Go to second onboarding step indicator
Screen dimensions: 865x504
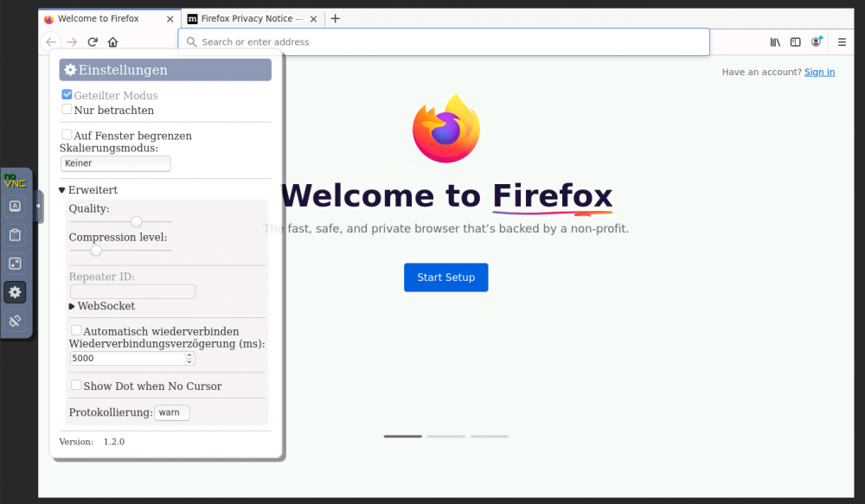coord(445,437)
